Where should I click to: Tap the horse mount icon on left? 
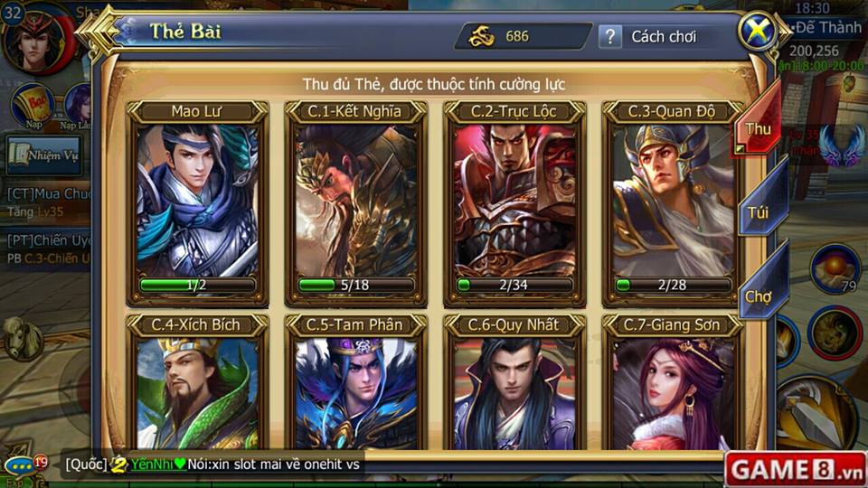click(x=21, y=339)
